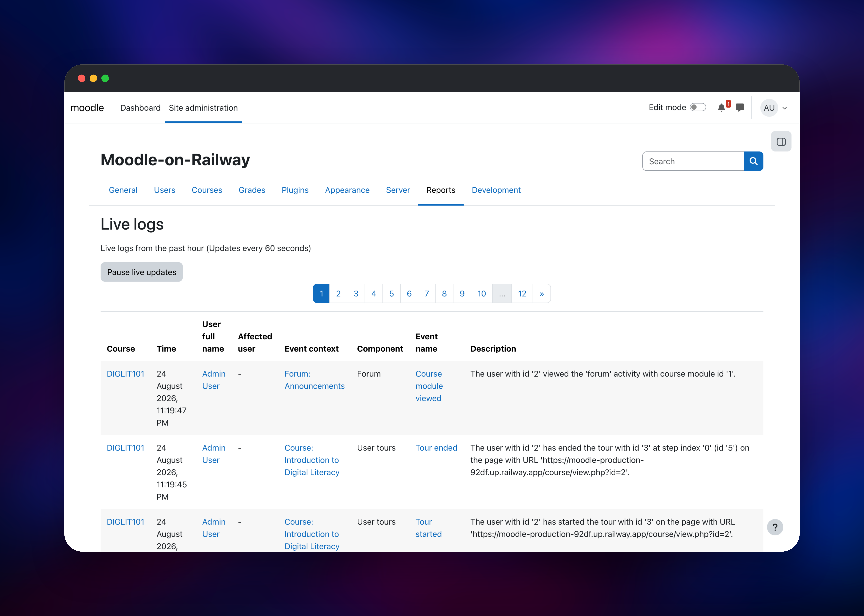Switch to the Server tab
The image size is (864, 616).
(398, 190)
